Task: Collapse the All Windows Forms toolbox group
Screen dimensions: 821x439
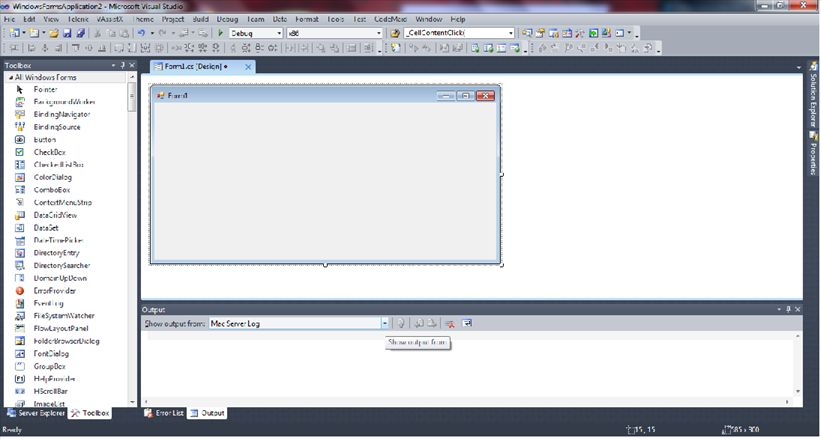Action: [11, 78]
